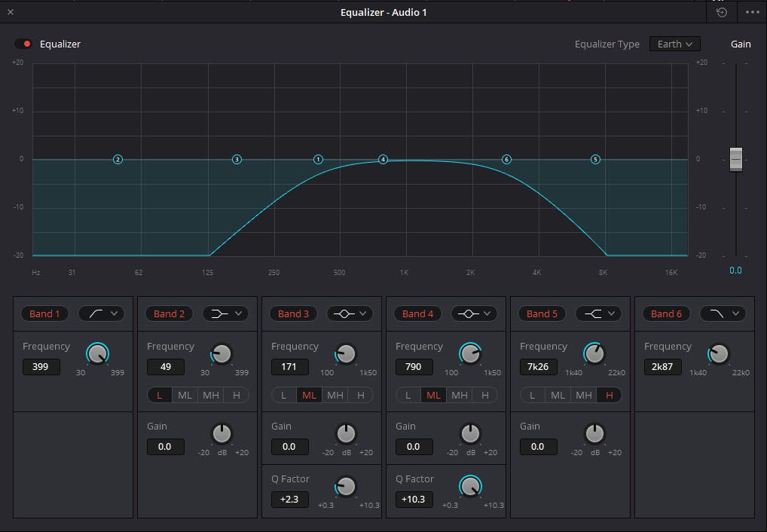Select MH range for Band 3
This screenshot has width=767, height=532.
[x=335, y=396]
